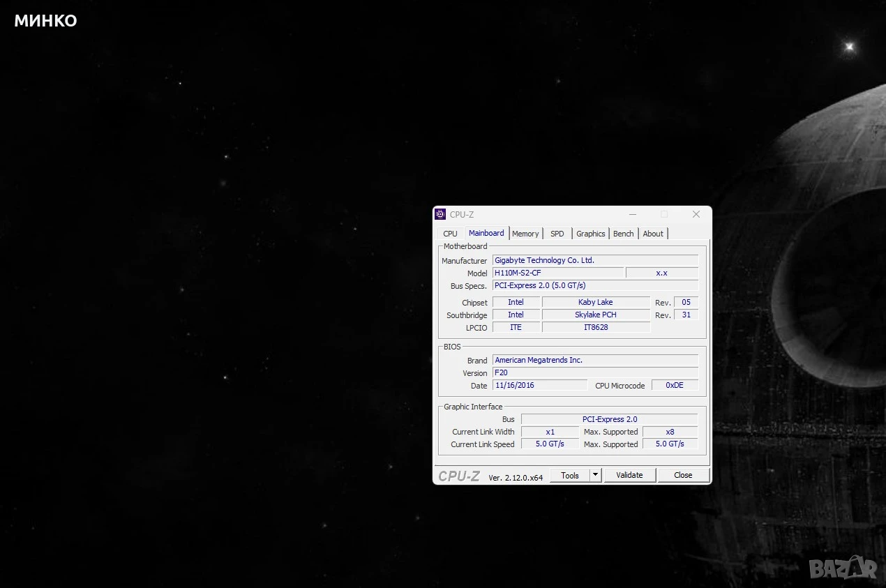Image resolution: width=886 pixels, height=588 pixels.
Task: Click the IT8628 LPCIO value
Action: 596,327
